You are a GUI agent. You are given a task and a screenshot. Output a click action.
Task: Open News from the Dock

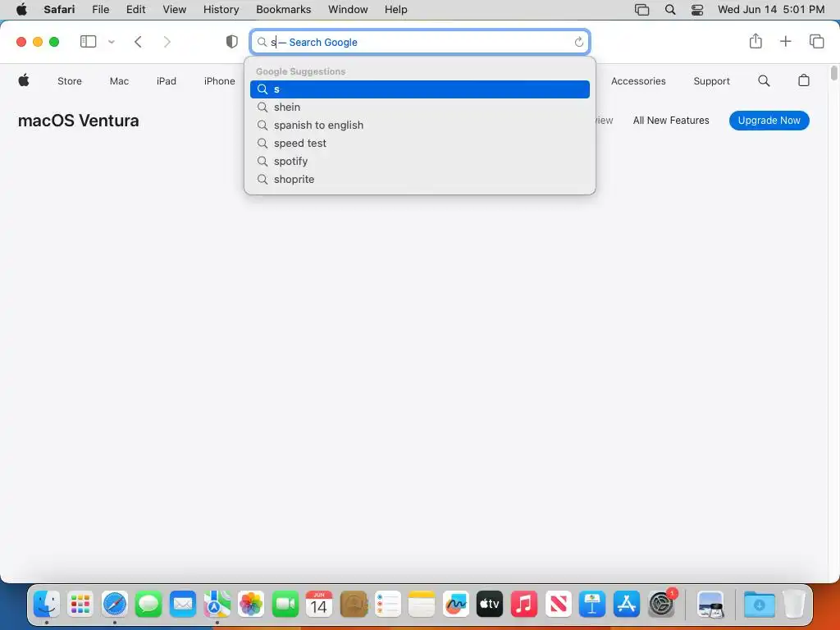click(x=558, y=605)
